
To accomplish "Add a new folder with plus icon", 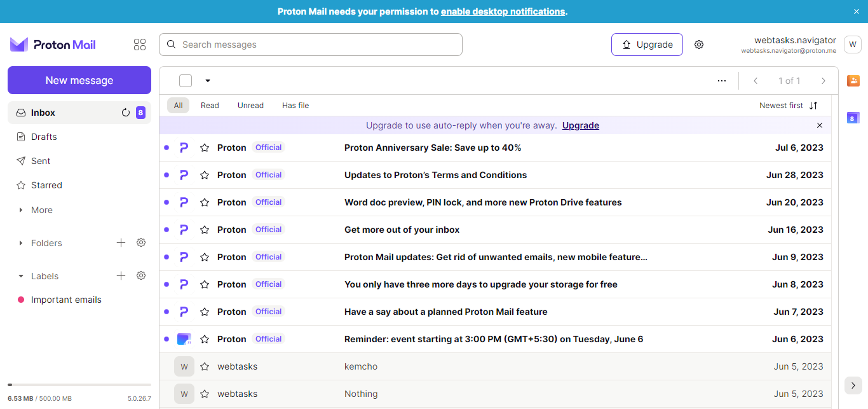I will point(121,242).
